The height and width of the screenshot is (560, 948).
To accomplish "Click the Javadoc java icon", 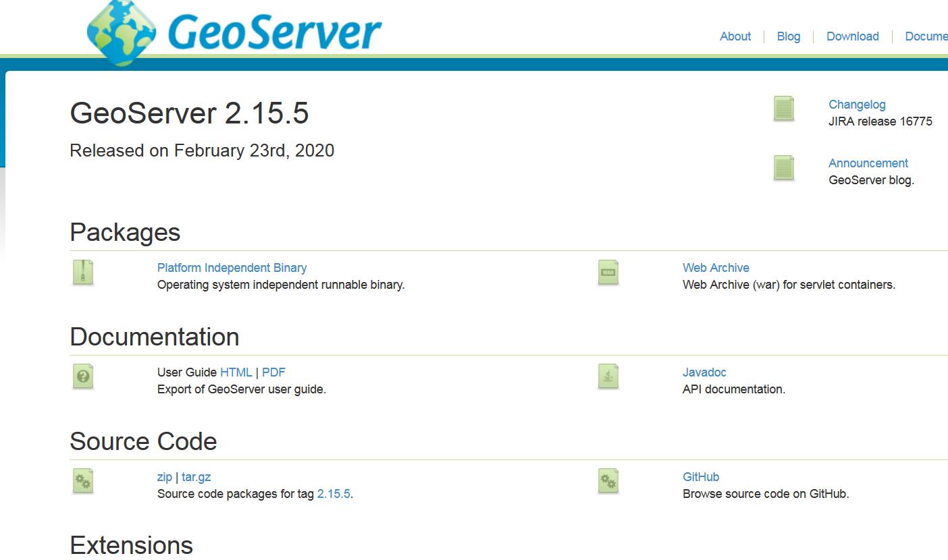I will click(608, 377).
